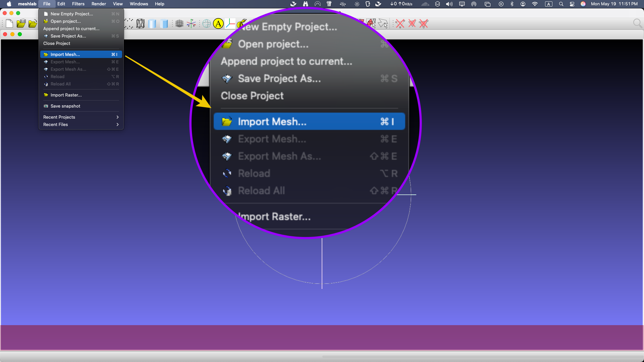Open Control Center from the menu bar
This screenshot has width=644, height=362.
572,4
